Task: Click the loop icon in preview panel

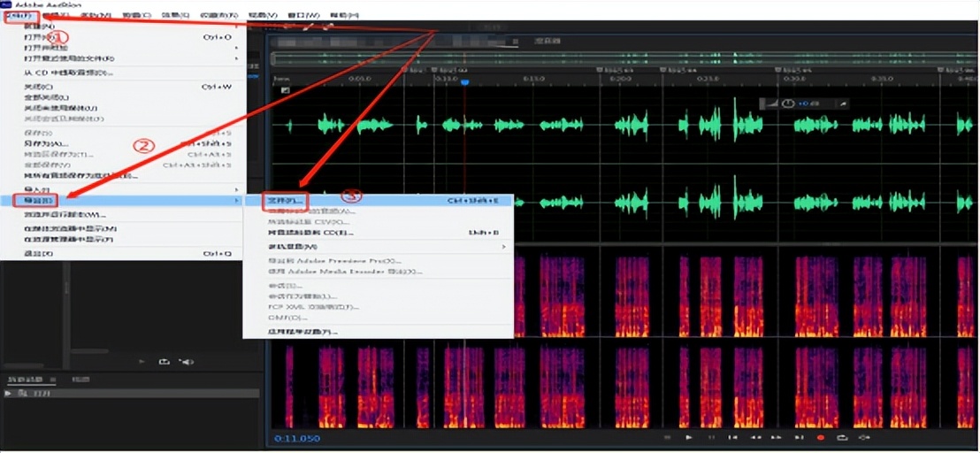Action: pos(165,361)
